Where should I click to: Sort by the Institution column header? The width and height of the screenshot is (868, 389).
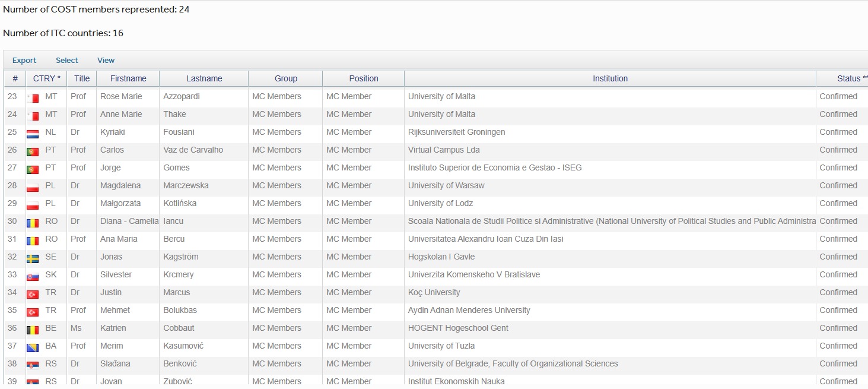point(610,78)
